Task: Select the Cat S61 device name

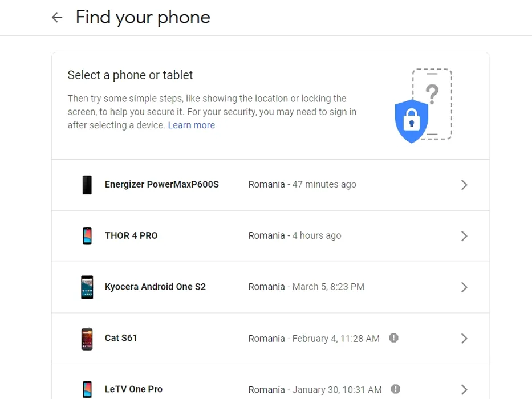Action: tap(121, 338)
